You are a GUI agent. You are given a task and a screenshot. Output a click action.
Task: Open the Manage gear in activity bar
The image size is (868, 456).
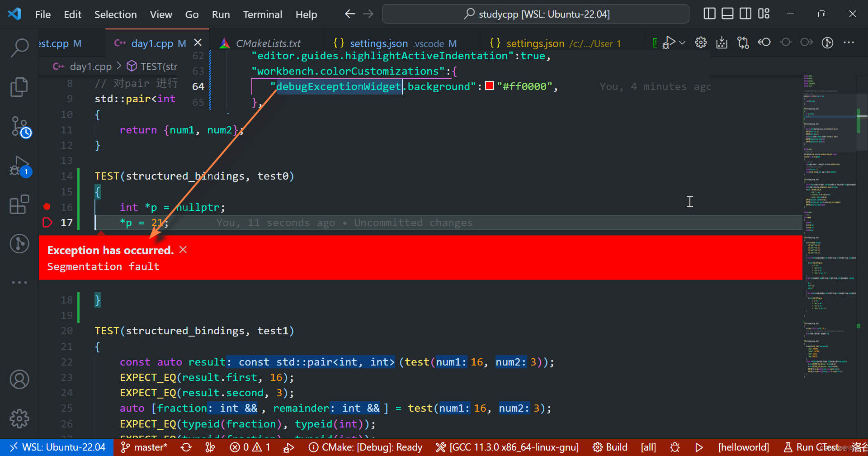(x=19, y=418)
